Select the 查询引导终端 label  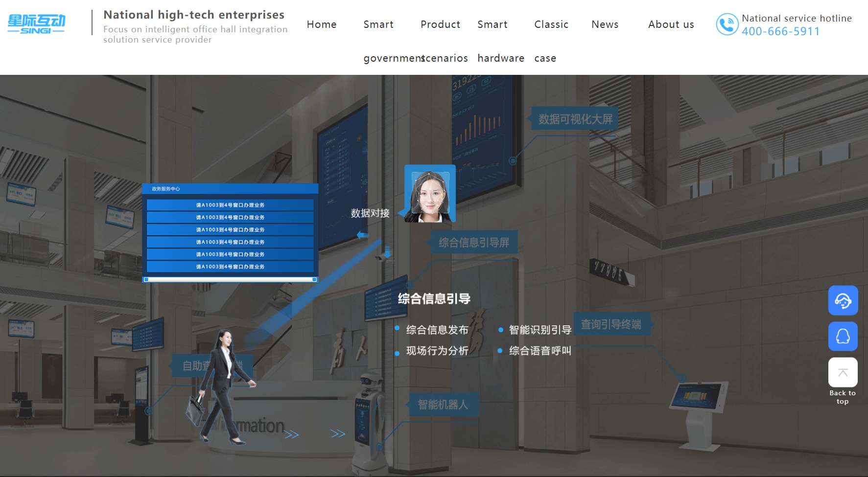point(611,324)
